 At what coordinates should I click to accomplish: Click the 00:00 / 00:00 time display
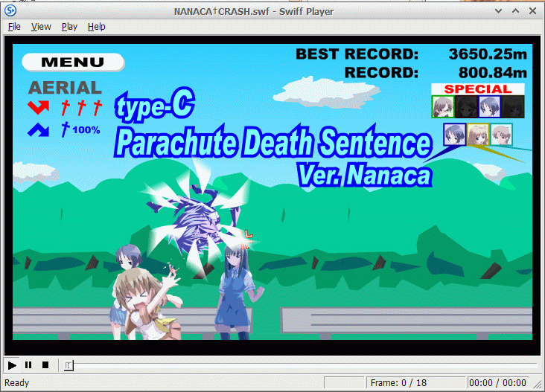click(497, 382)
